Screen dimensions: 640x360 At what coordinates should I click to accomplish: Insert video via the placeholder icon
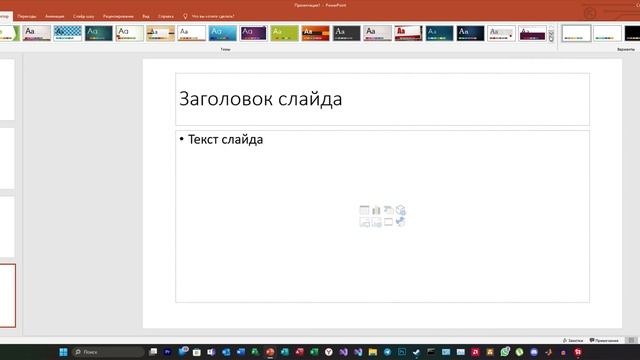(388, 222)
